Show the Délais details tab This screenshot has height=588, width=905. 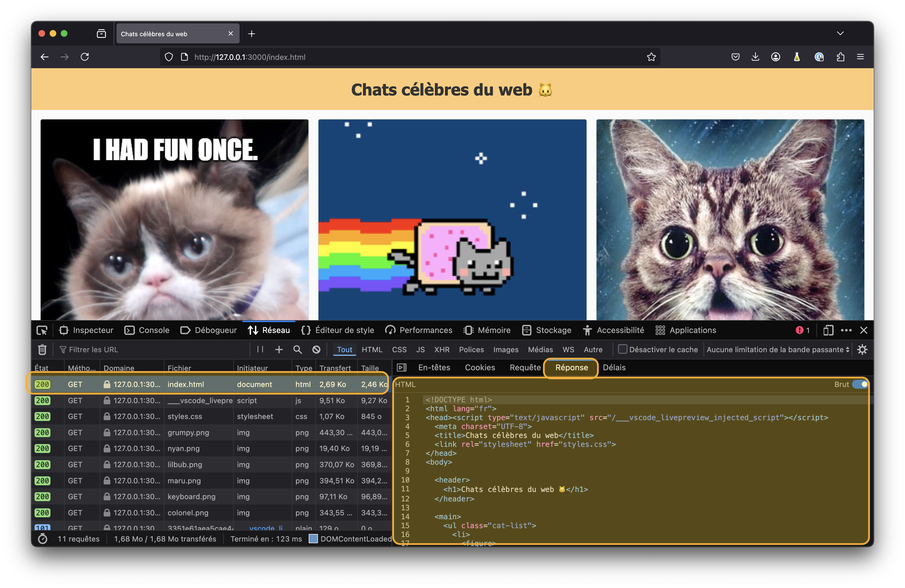(614, 367)
